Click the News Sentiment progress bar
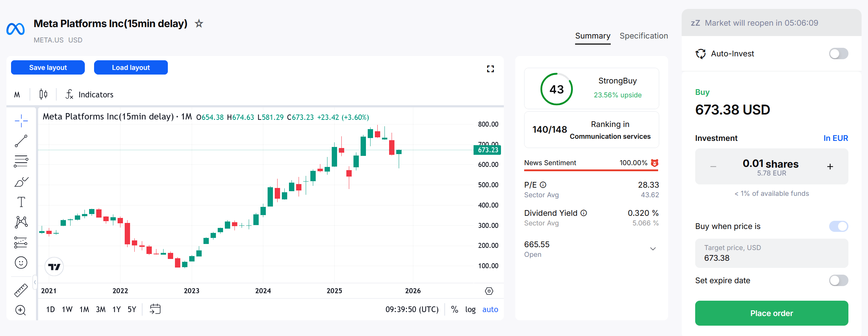Viewport: 868px width, 336px height. (591, 170)
